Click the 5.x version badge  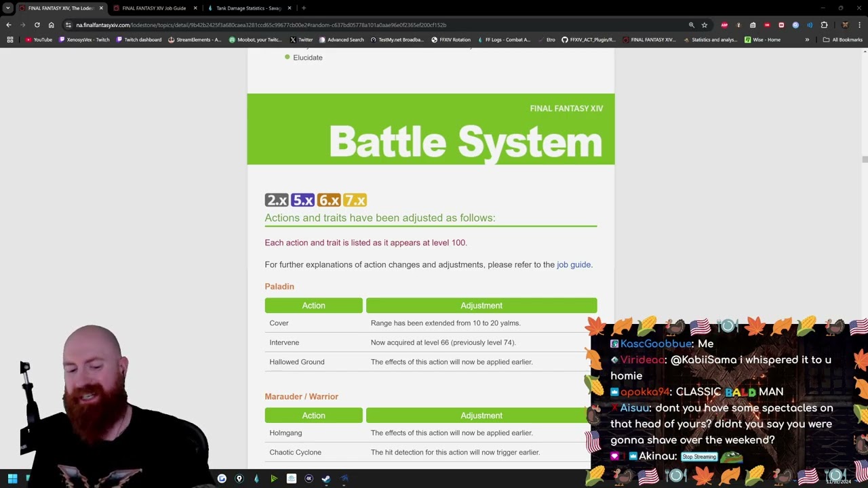(302, 200)
